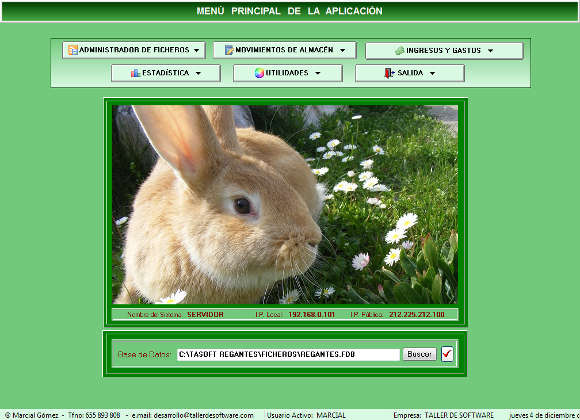The image size is (580, 420).
Task: Click the Buscar button
Action: click(419, 354)
